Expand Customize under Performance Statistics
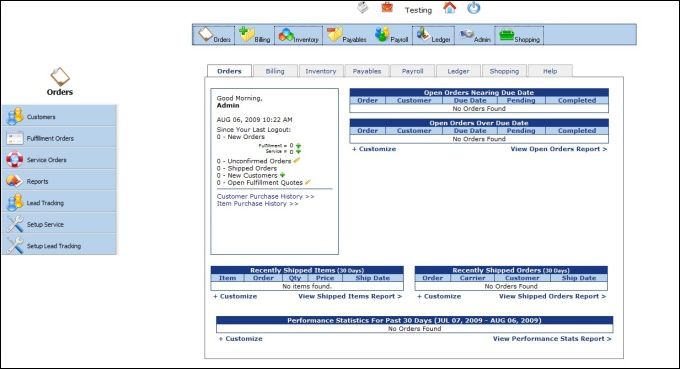Viewport: 680px width, 369px height. [x=241, y=339]
